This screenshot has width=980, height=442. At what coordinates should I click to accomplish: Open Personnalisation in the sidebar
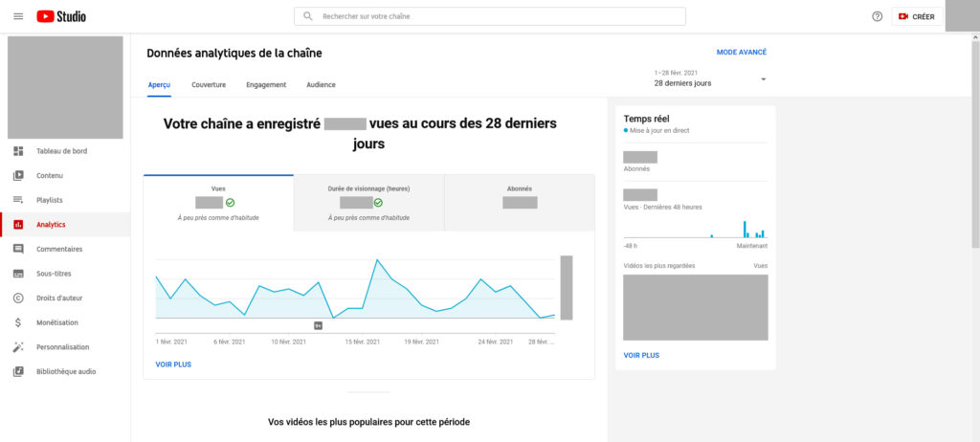62,347
